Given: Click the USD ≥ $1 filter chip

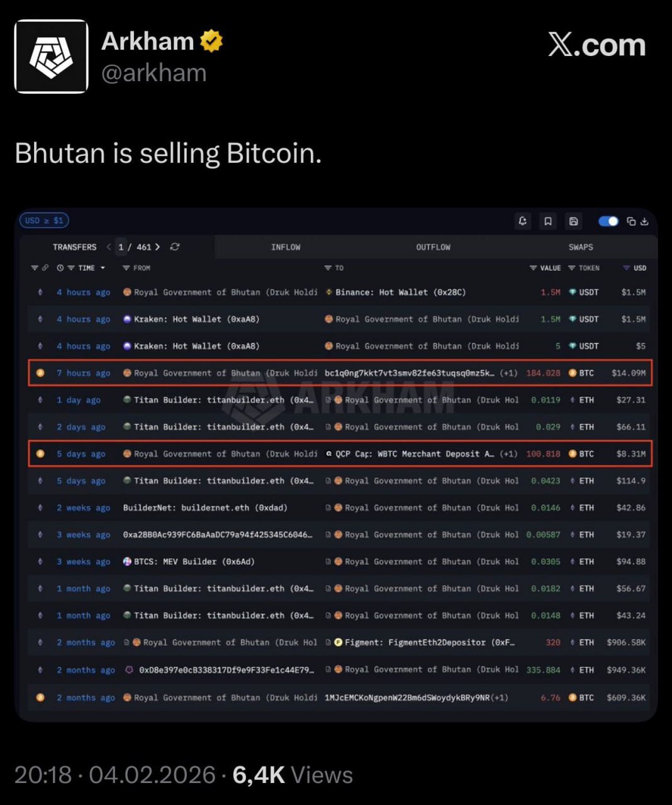Looking at the screenshot, I should (44, 221).
